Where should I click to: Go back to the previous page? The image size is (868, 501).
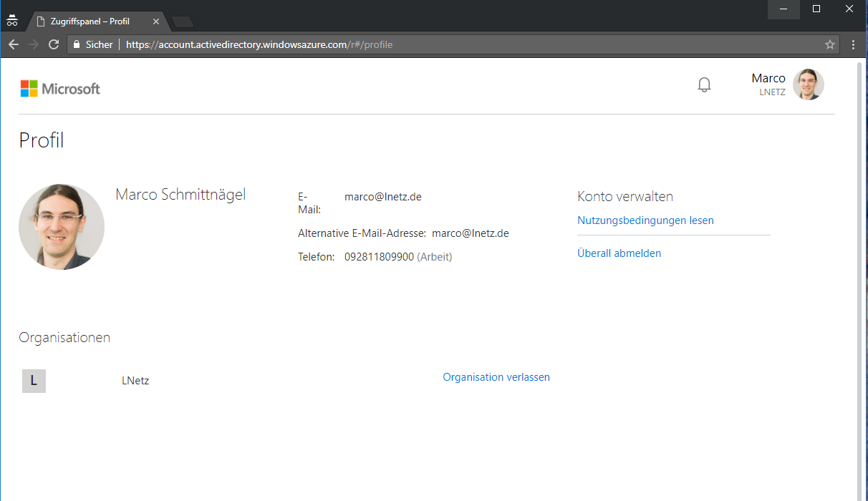point(13,44)
